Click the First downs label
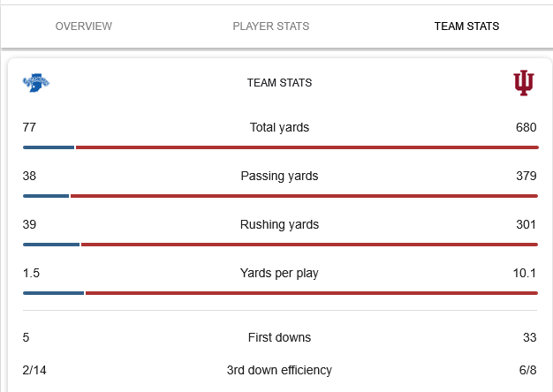The height and width of the screenshot is (392, 553). pos(279,337)
